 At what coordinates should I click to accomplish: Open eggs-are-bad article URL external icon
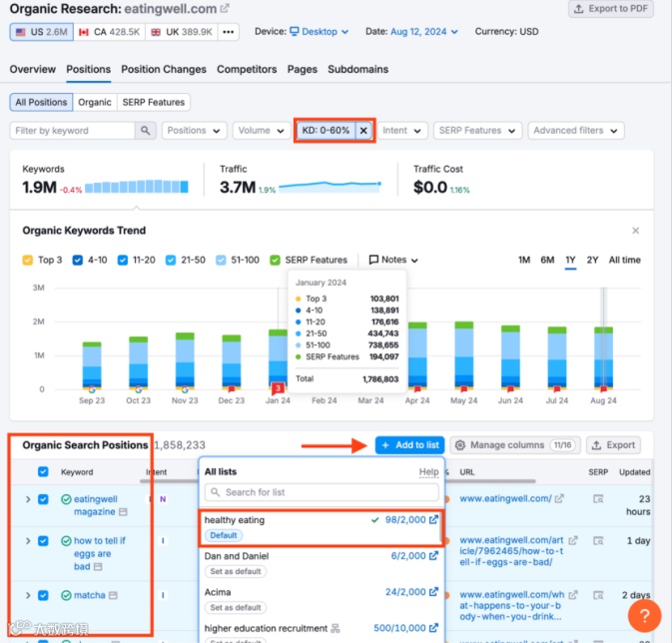coord(573,540)
